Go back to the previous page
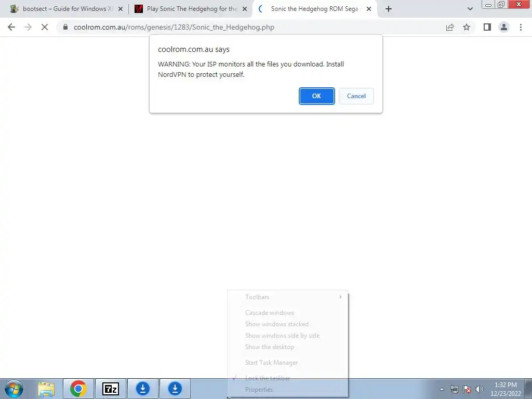This screenshot has height=399, width=532. coord(11,27)
